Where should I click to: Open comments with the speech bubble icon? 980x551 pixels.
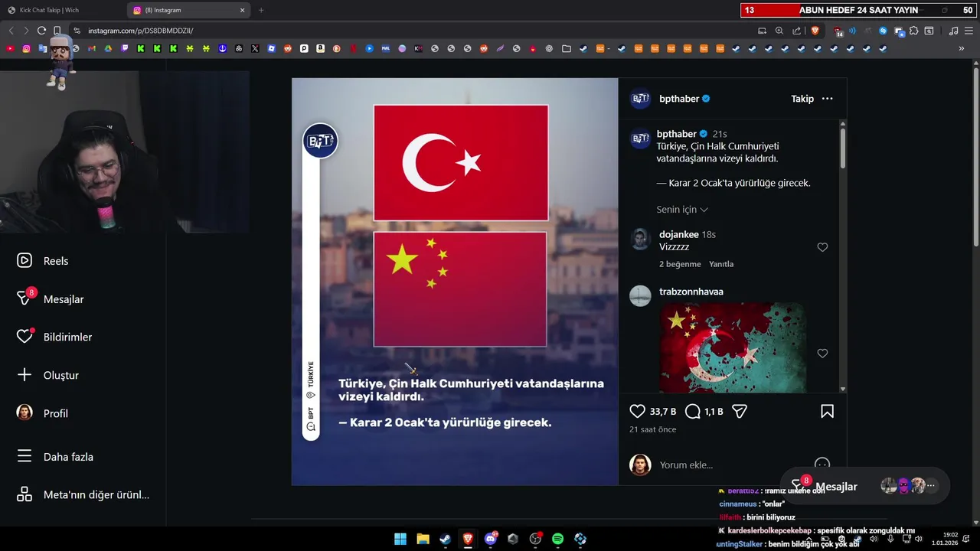pyautogui.click(x=692, y=411)
